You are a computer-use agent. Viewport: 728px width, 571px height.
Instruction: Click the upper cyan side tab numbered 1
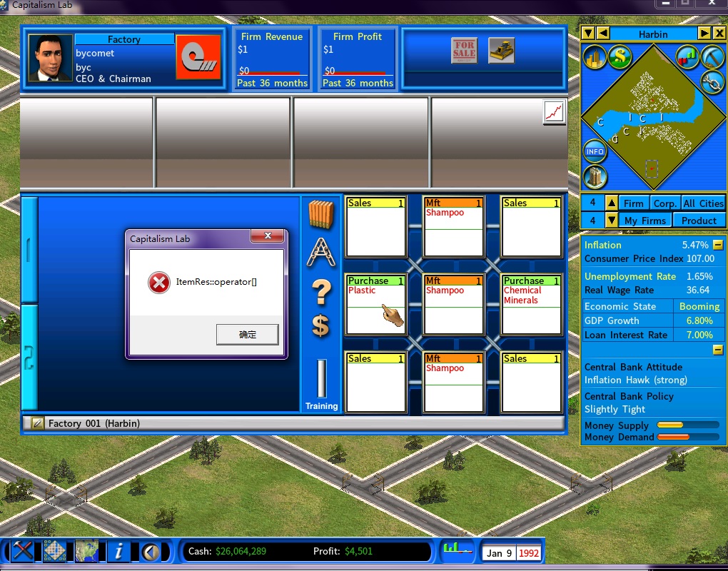(29, 250)
